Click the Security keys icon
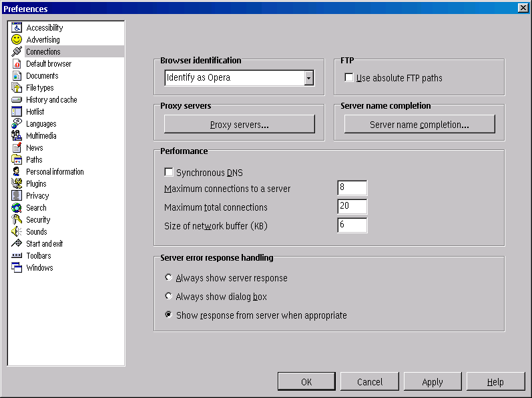Screen dimensions: 532x398 pos(17,219)
